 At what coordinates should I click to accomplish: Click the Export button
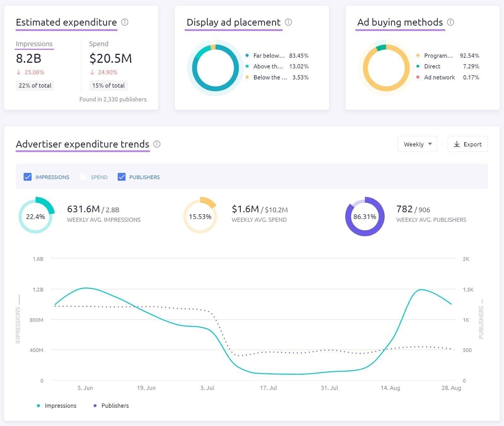(x=468, y=144)
